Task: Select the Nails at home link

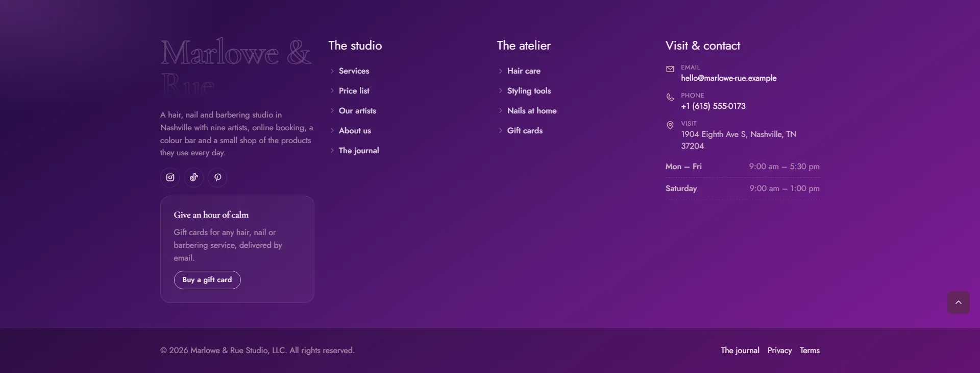Action: pyautogui.click(x=532, y=111)
